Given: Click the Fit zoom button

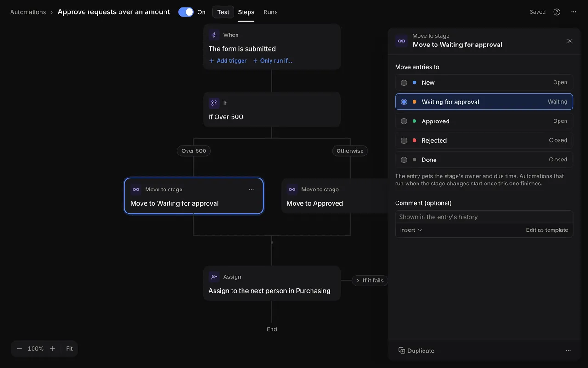Looking at the screenshot, I should pos(69,349).
